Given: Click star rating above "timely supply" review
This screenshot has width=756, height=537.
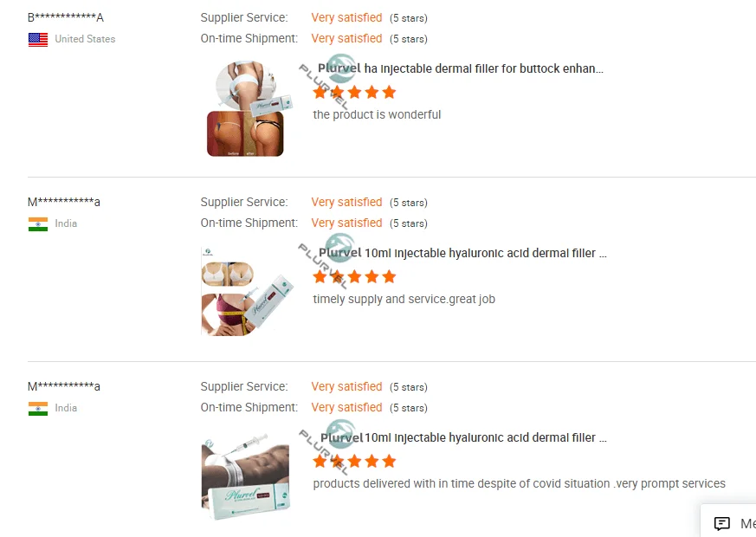Looking at the screenshot, I should pos(354,276).
